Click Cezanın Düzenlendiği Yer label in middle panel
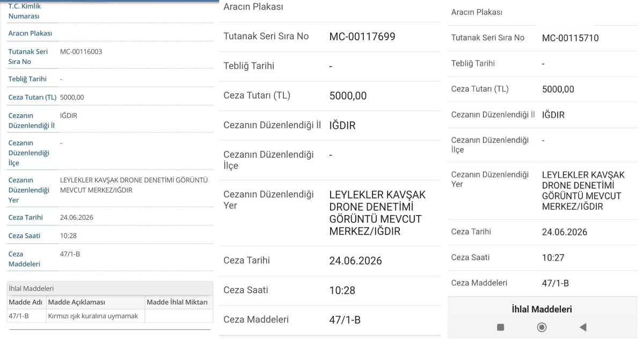This screenshot has height=339, width=644. coord(268,200)
